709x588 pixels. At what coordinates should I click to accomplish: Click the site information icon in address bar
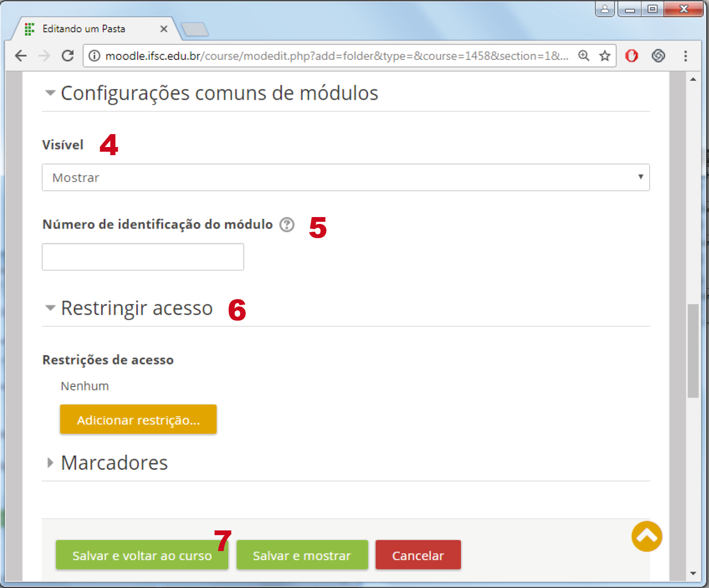(x=94, y=56)
